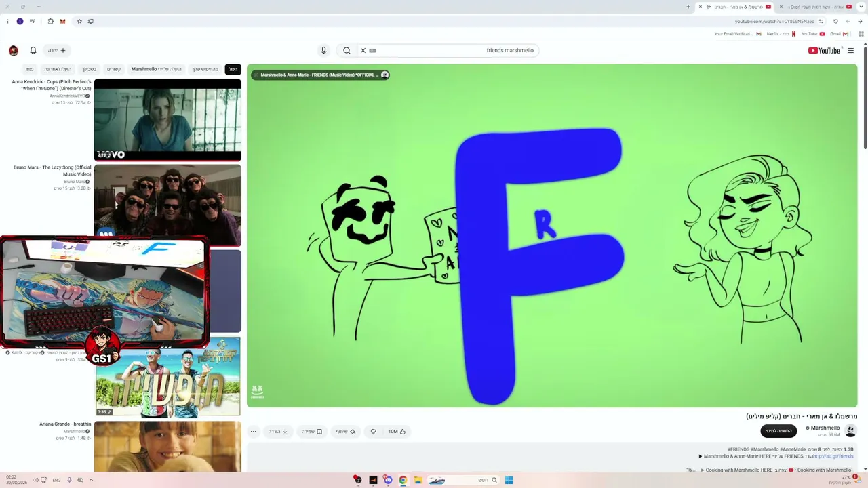Bookmark this page with the star

(79, 21)
